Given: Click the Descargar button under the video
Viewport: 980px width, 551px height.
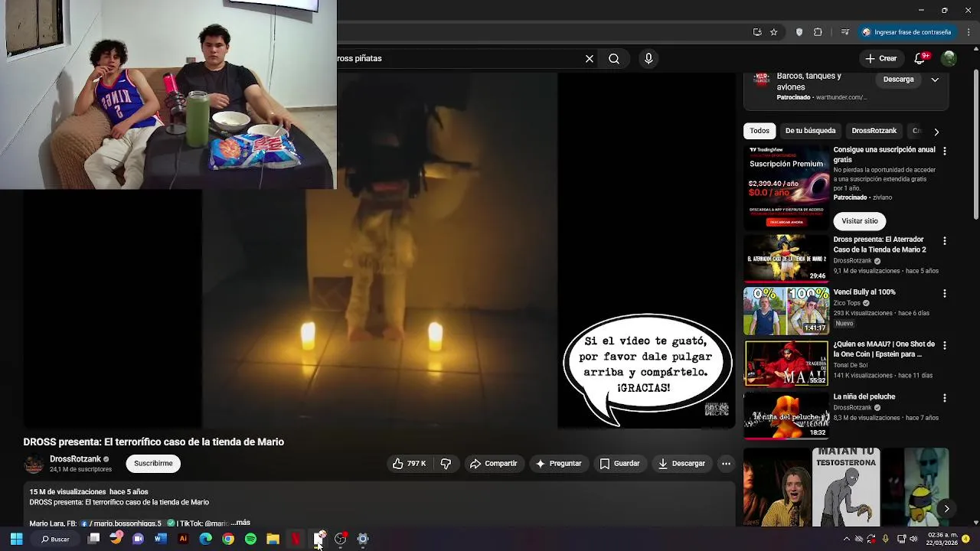Looking at the screenshot, I should (x=681, y=464).
